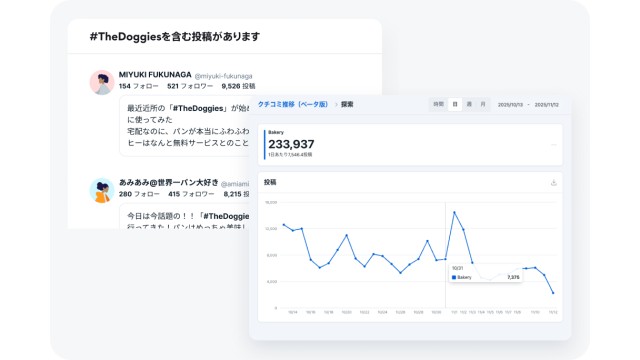
Task: Open the @miyuki-fukunaga handle
Action: (x=223, y=76)
